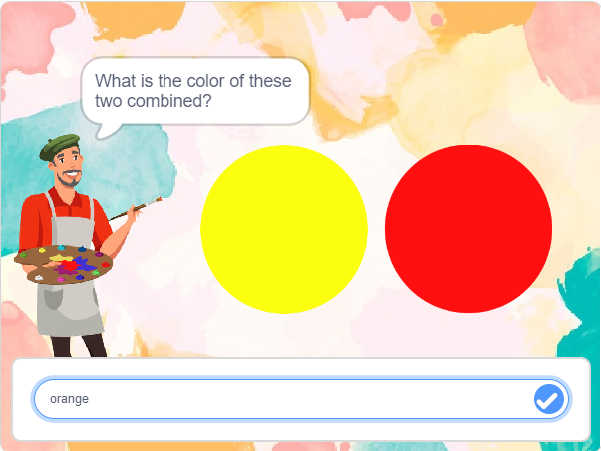Click the speech bubble's pointed tail
This screenshot has height=451, width=601.
click(107, 131)
